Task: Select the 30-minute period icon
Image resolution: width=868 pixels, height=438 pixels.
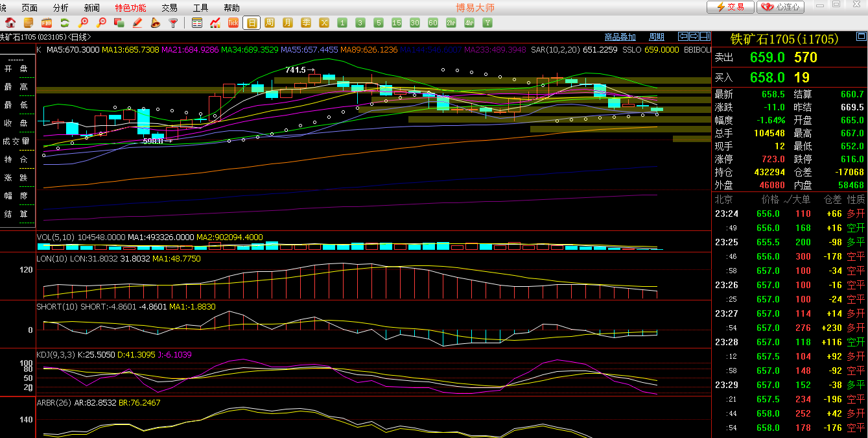Action: 415,23
